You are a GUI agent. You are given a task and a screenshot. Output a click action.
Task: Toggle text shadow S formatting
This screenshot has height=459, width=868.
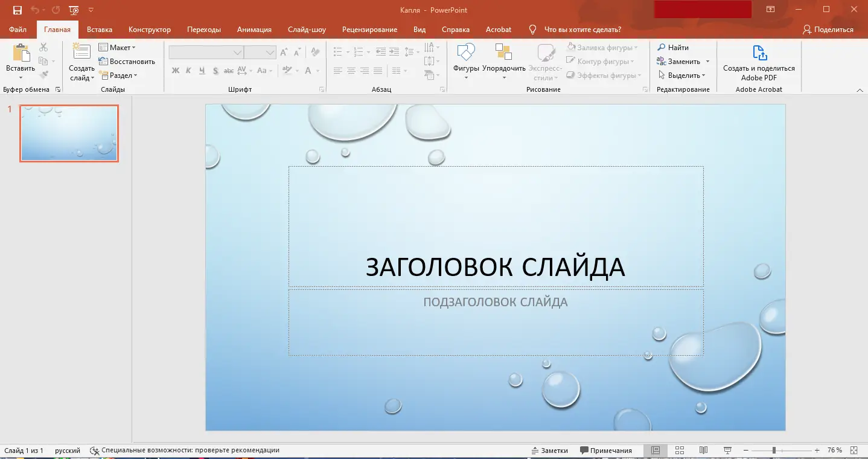(x=215, y=71)
